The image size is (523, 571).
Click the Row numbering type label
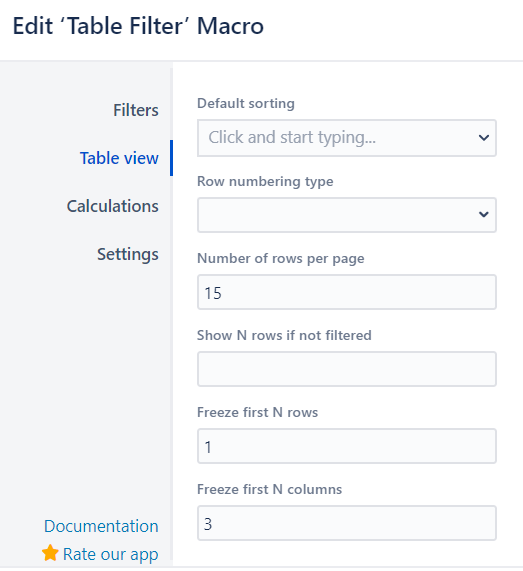265,181
